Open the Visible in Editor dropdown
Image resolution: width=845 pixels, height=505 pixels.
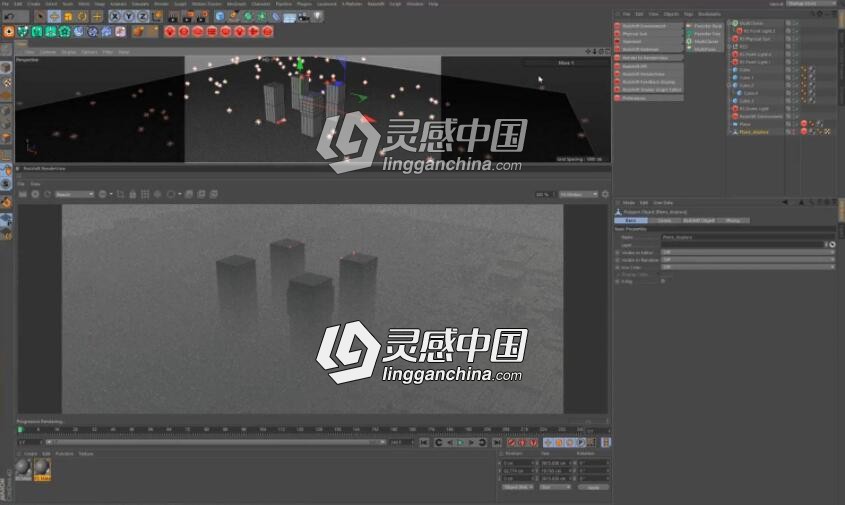[748, 252]
